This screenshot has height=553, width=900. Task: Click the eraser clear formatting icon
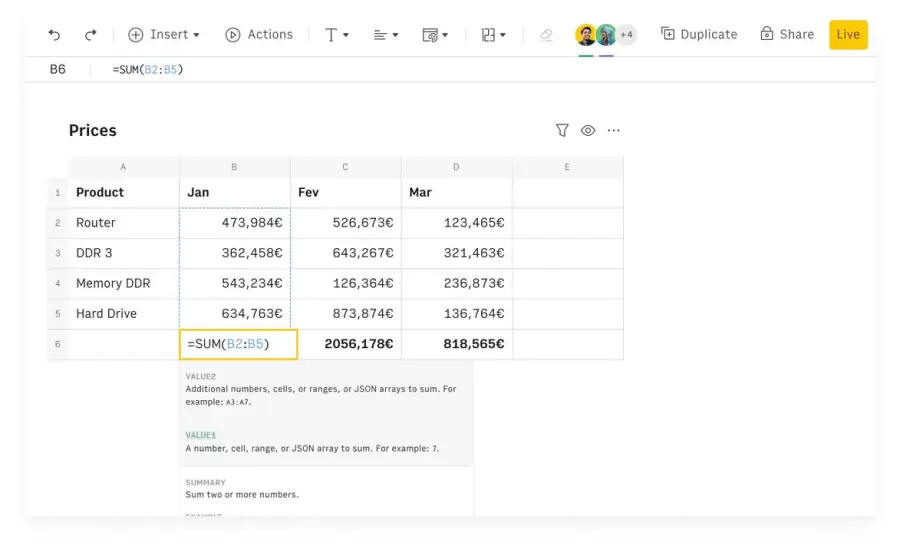[546, 35]
